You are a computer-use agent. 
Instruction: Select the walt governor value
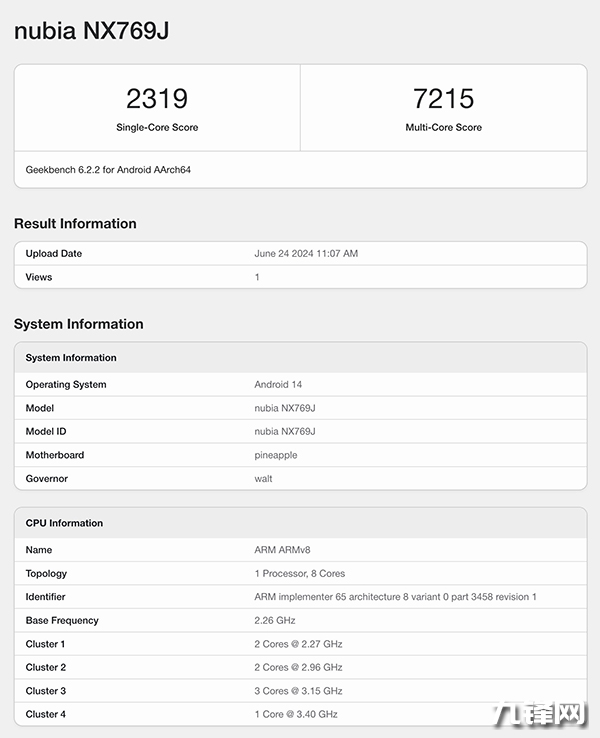coord(264,479)
